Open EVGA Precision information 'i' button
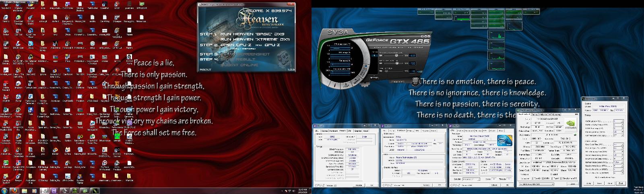This screenshot has width=644, height=194. 335,85
